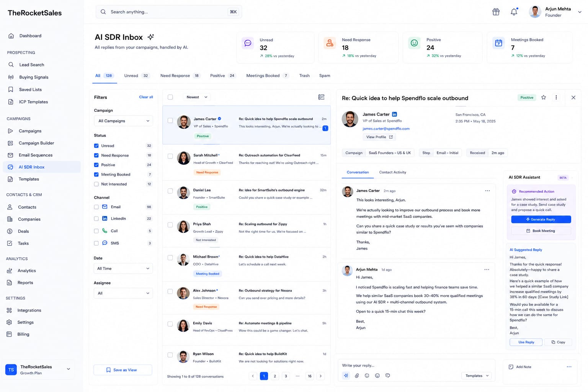Open Add Note options ellipsis

(x=569, y=367)
